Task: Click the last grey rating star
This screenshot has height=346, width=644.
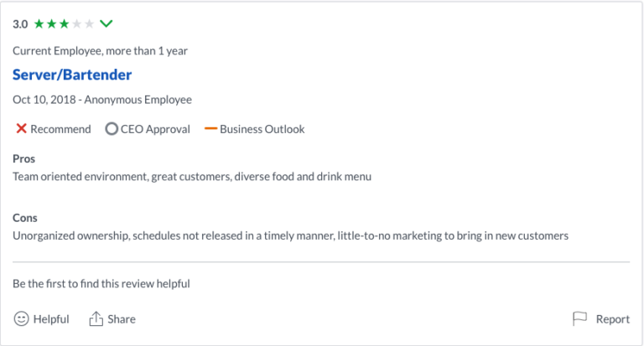Action: [x=90, y=24]
